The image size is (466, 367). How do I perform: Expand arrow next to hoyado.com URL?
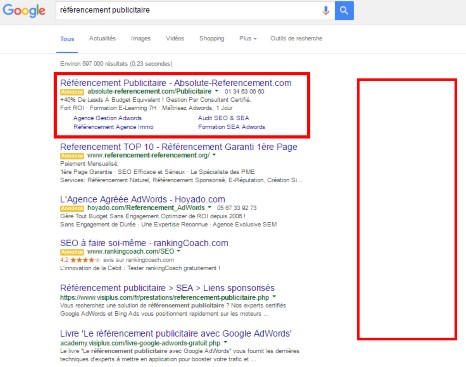[x=209, y=207]
